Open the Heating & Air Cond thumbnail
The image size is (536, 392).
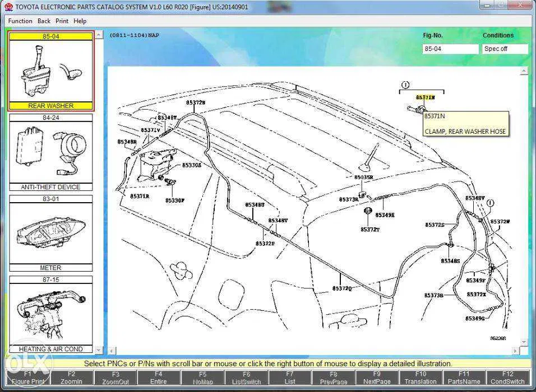(x=50, y=314)
